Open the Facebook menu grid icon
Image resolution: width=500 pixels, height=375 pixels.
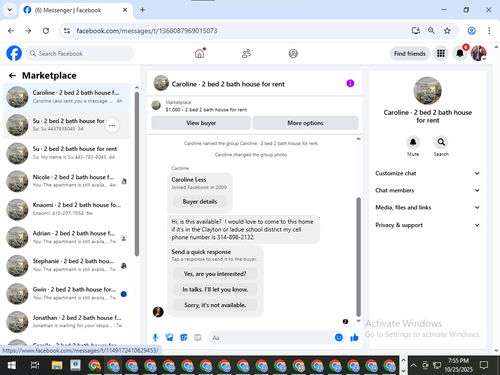(x=441, y=53)
